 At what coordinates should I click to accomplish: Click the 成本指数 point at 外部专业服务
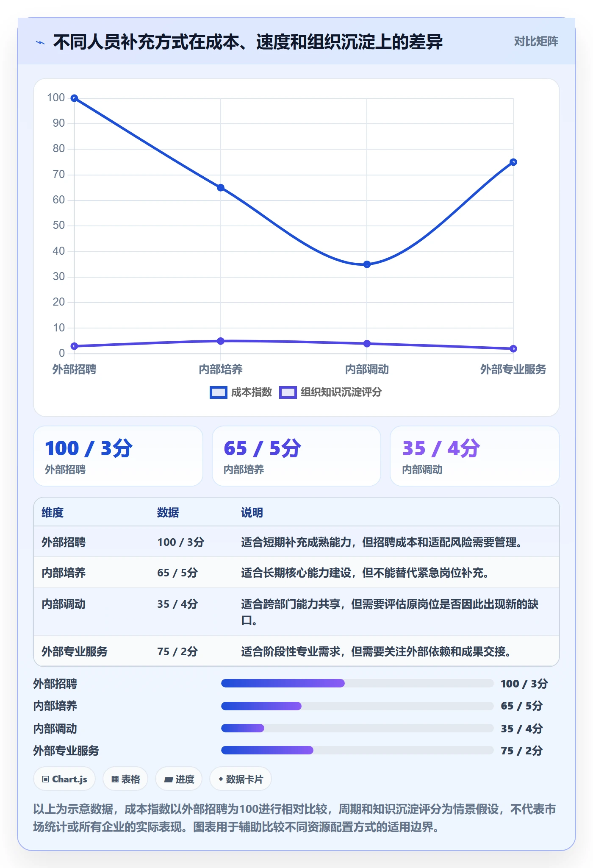[513, 162]
